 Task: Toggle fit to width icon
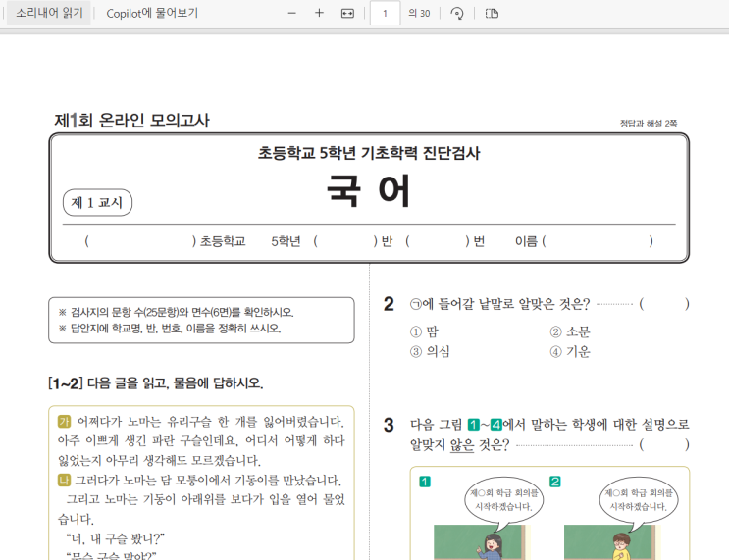[347, 14]
